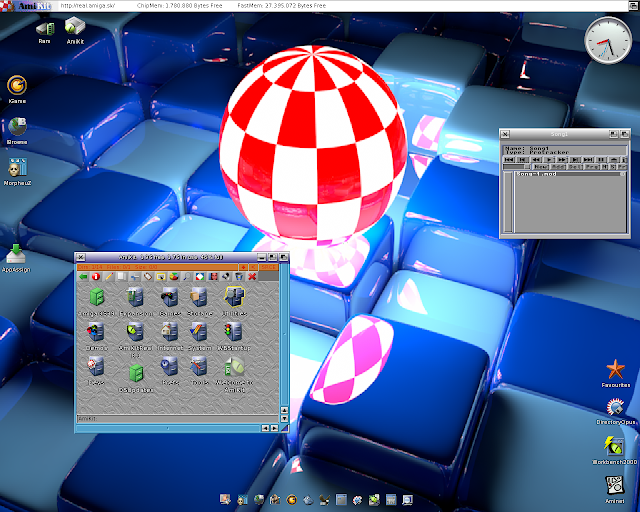Click the volume slider in Song1 player

tap(517, 167)
